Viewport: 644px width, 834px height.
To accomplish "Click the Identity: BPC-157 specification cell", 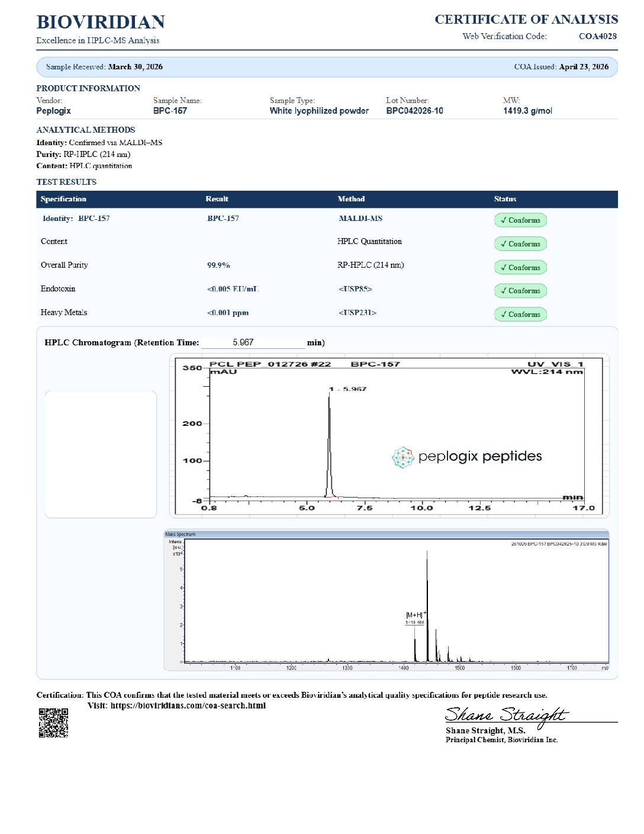I will [x=76, y=219].
